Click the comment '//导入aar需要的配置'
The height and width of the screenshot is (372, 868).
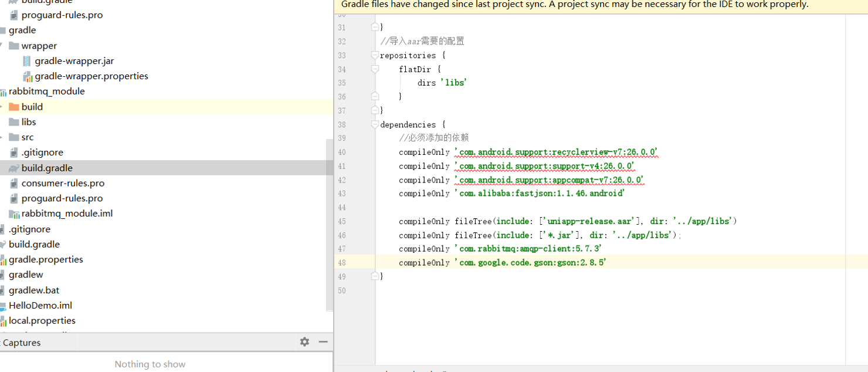tap(422, 41)
